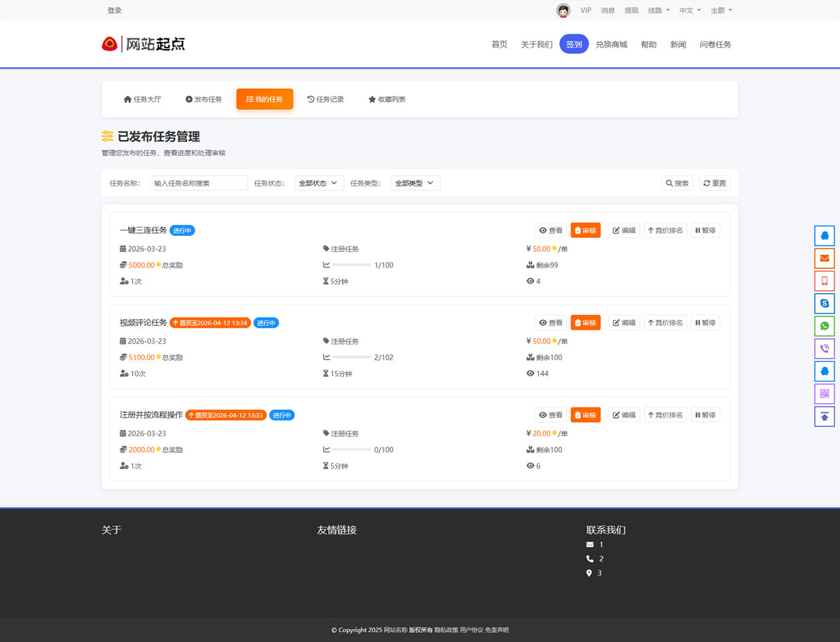Viewport: 840px width, 642px height.
Task: Click the 登录 login link
Action: (x=114, y=10)
